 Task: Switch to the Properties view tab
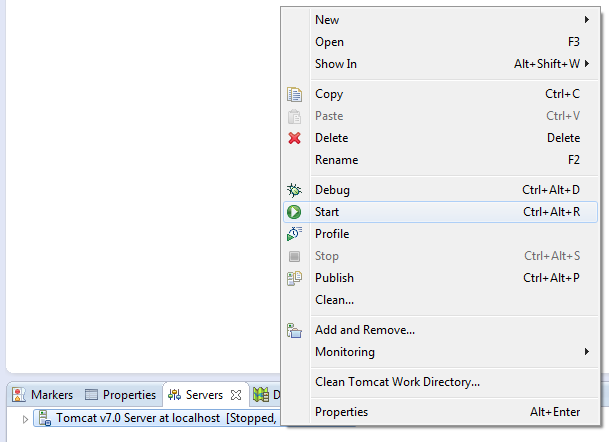(x=120, y=395)
